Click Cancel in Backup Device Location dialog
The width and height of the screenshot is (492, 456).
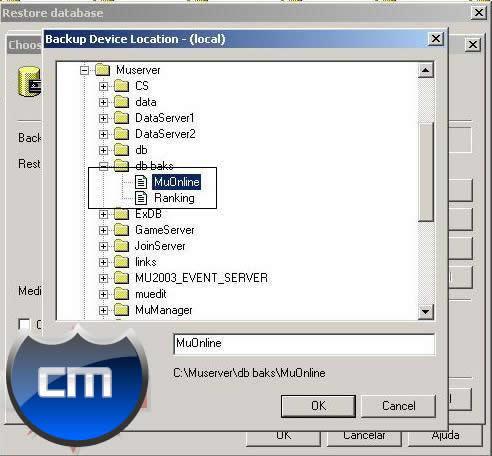398,406
